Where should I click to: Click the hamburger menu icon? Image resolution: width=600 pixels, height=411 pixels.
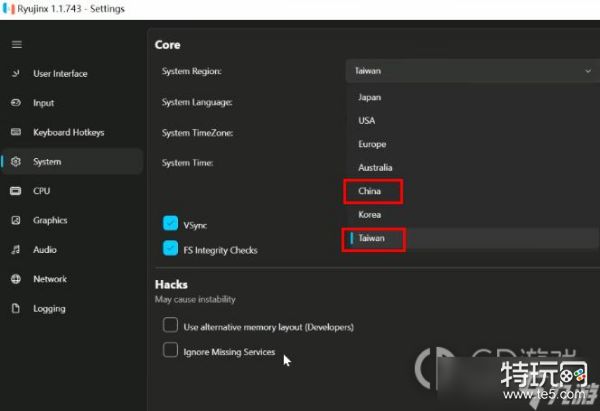16,45
